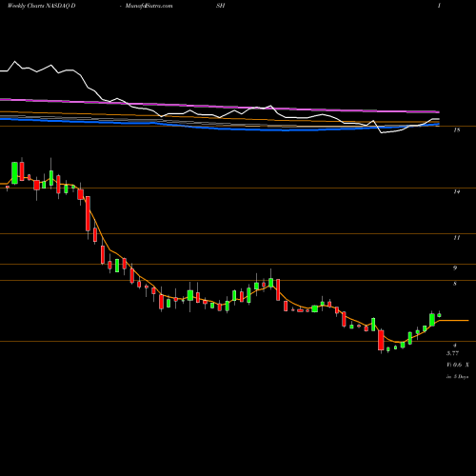This screenshot has height=476, width=476.
Task: Click the 'I' label at top right
Action: 439,6
